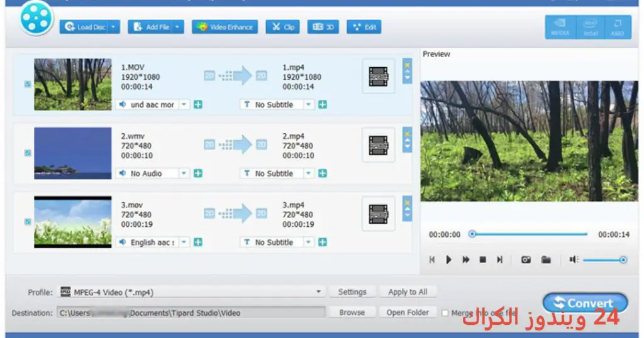Open subtitle dropdown for 1.mp4
The width and height of the screenshot is (644, 338).
(308, 104)
